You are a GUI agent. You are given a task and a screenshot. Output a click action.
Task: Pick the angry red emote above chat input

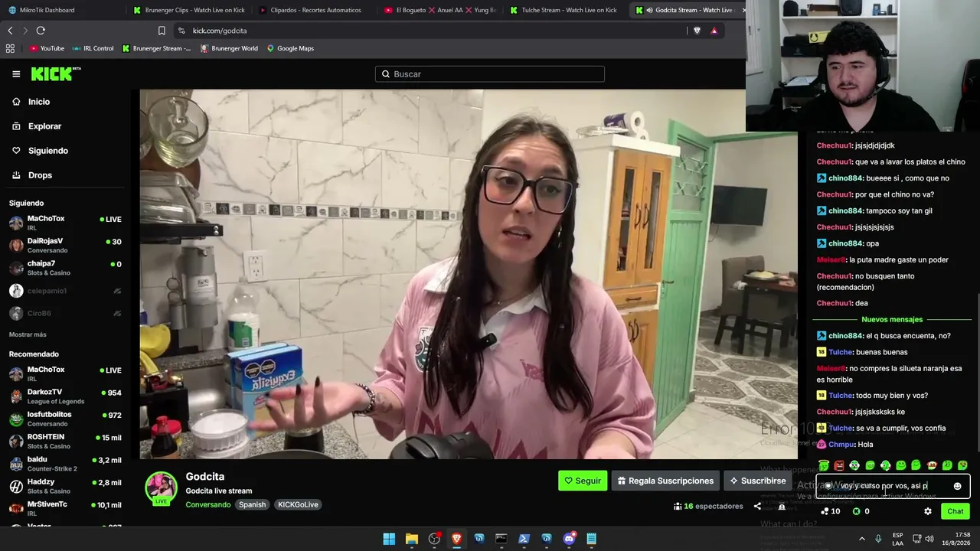click(839, 465)
